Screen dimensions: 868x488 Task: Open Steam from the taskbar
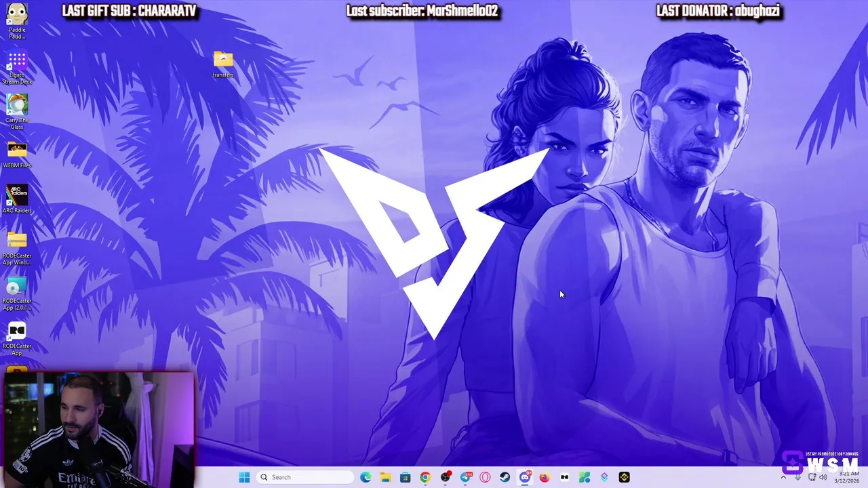pos(505,477)
